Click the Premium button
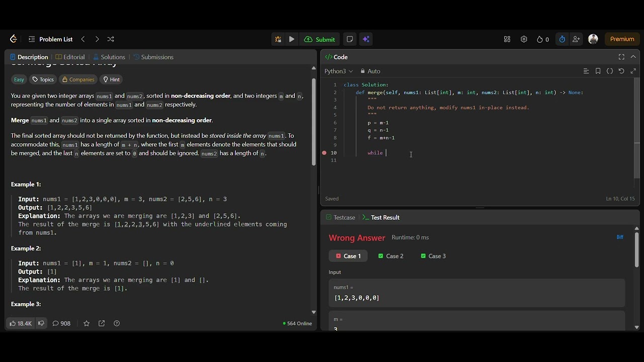Image resolution: width=644 pixels, height=362 pixels. click(x=622, y=39)
